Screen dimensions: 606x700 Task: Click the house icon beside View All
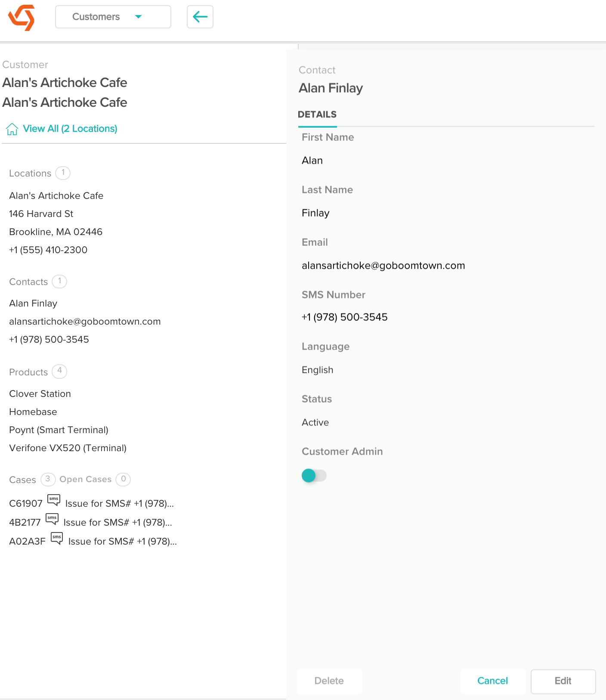coord(12,129)
